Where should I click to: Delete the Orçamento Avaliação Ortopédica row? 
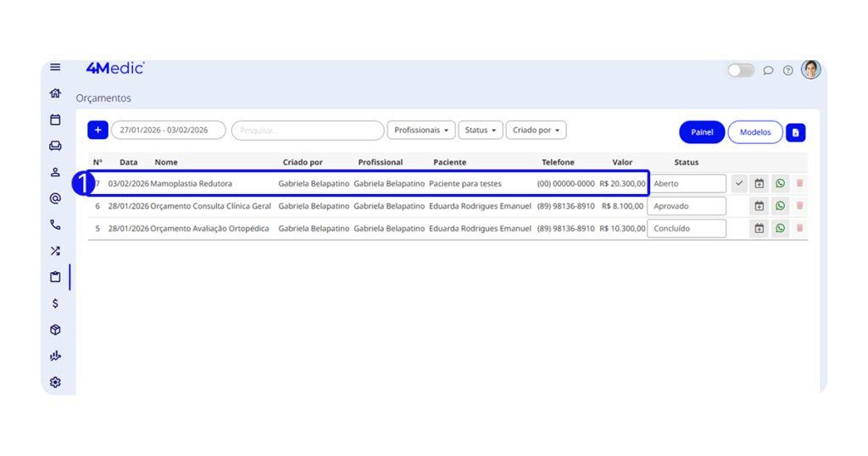799,228
